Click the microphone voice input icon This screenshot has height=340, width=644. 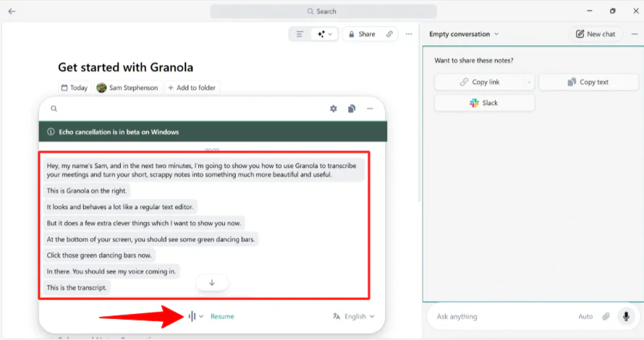click(x=626, y=316)
